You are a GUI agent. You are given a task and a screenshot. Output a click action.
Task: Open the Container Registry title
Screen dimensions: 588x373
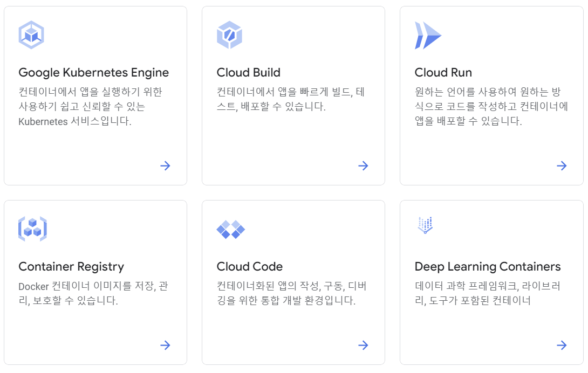coord(71,267)
